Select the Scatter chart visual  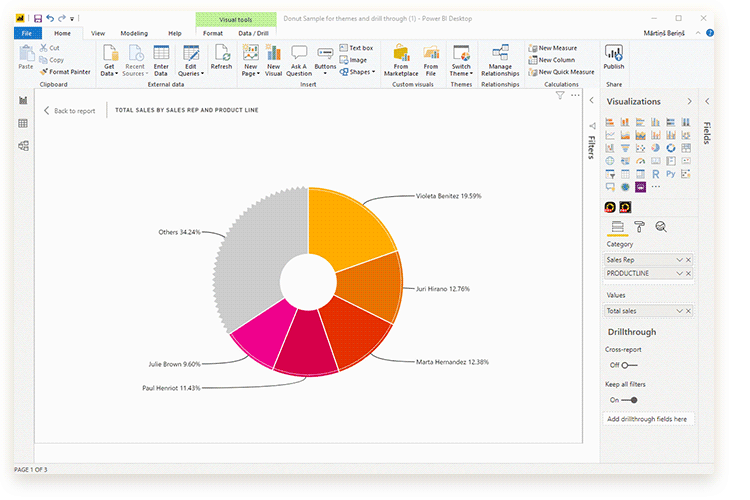(640, 148)
